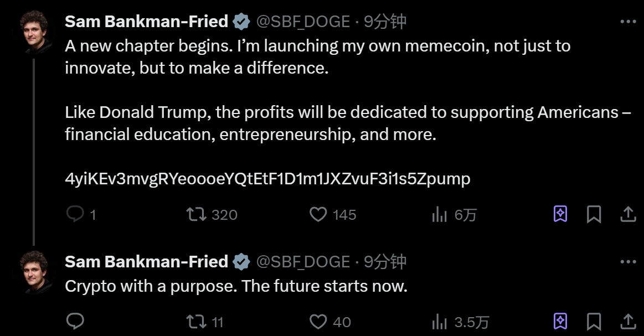Open more options on first tweet
This screenshot has height=336, width=644.
[x=628, y=22]
